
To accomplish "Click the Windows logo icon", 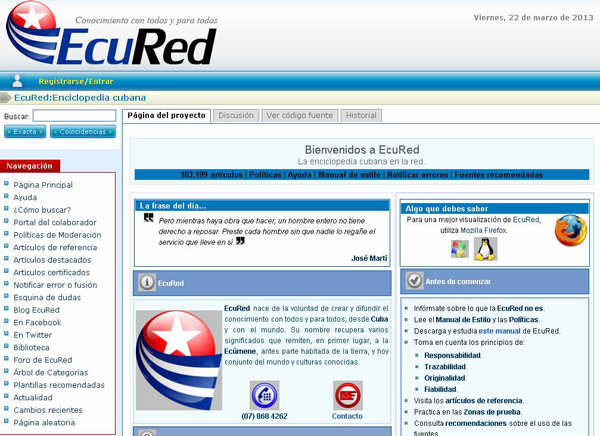I will 460,249.
